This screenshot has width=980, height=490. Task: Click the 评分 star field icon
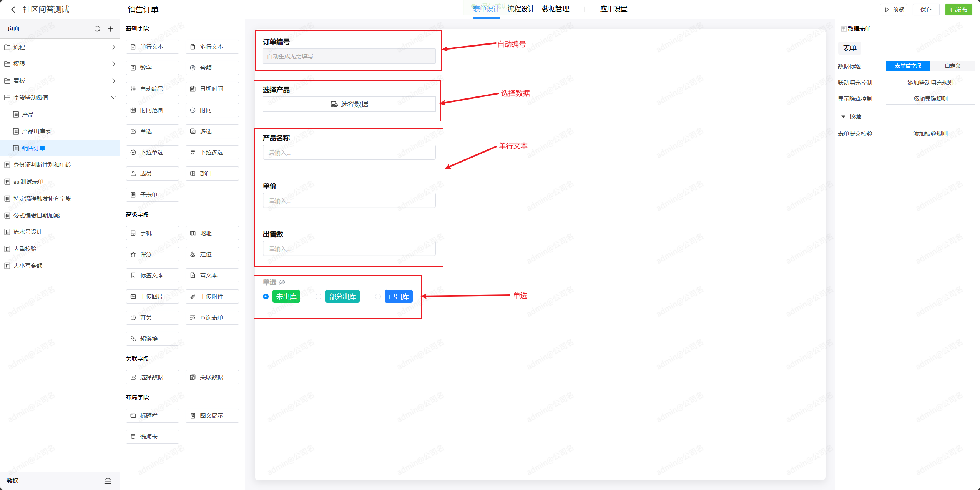pos(133,254)
